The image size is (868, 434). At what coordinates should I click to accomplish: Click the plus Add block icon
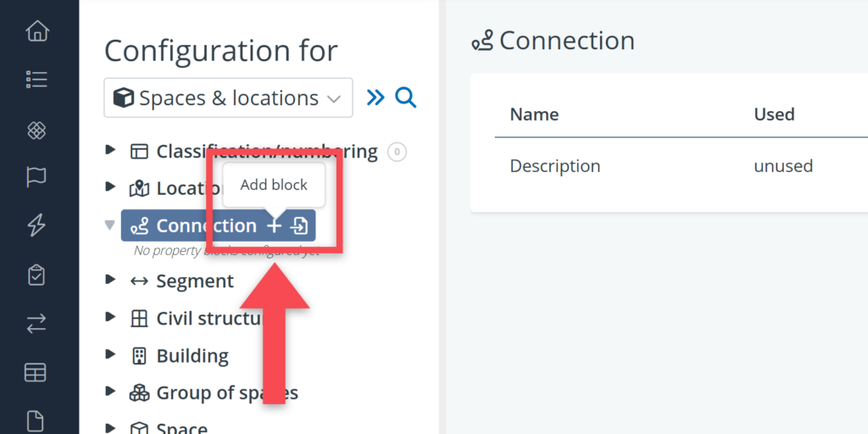pyautogui.click(x=274, y=226)
